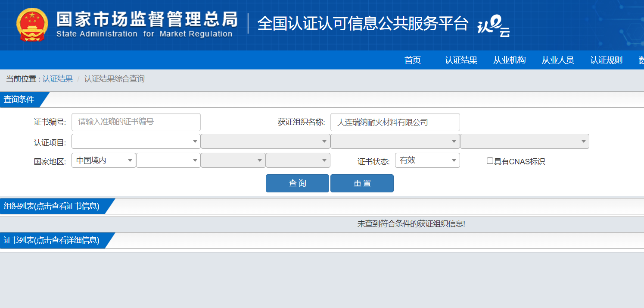Click the 证书列表 section header
644x308 pixels.
52,240
